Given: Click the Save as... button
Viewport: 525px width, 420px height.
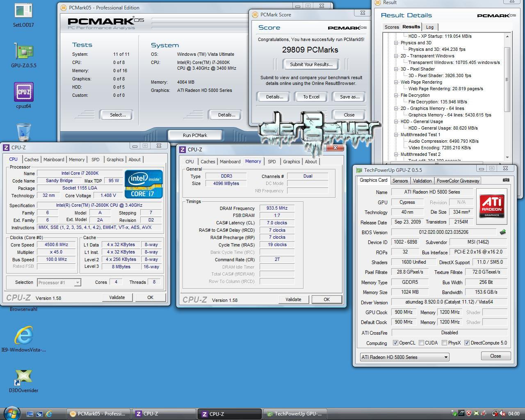Looking at the screenshot, I should 349,97.
